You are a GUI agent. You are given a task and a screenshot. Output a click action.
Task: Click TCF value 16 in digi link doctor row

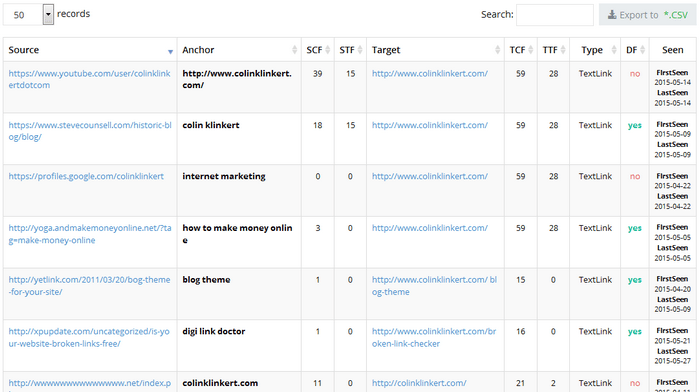(x=521, y=332)
